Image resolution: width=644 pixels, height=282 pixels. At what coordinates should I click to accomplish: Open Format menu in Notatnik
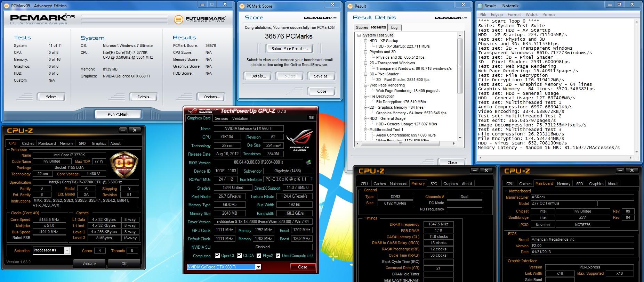point(514,15)
